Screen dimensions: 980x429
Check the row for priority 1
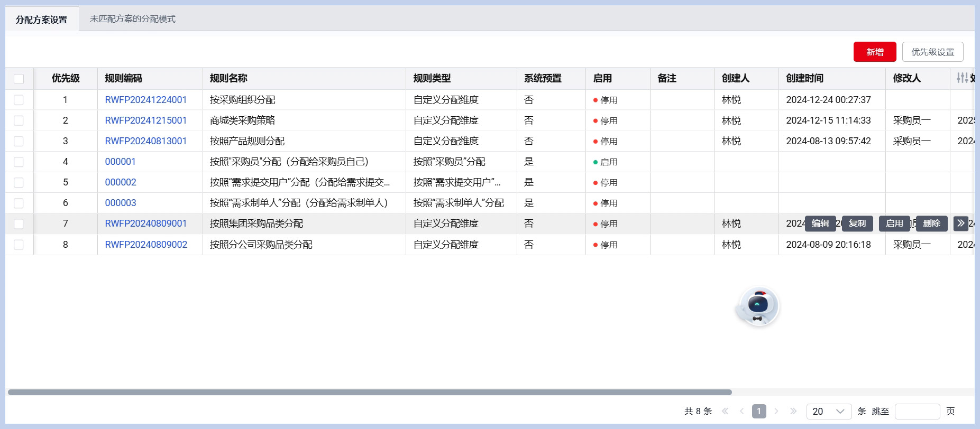[x=19, y=100]
